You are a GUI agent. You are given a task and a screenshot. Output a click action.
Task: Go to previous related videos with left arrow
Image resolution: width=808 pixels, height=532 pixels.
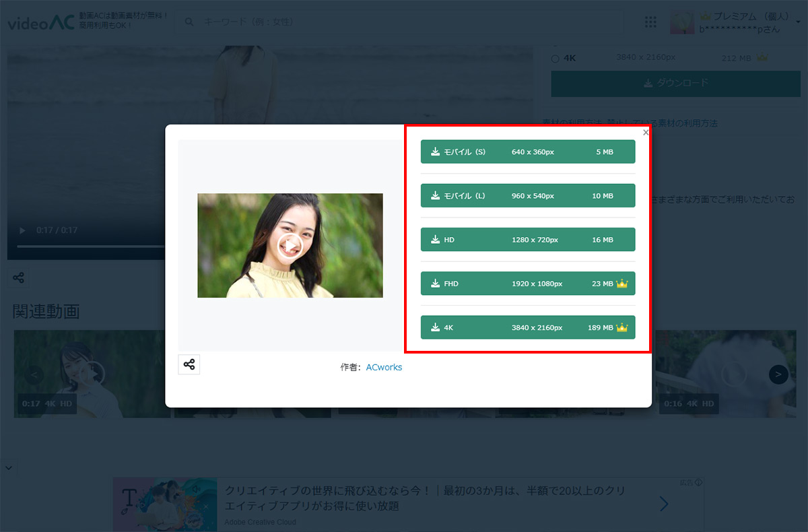[34, 374]
